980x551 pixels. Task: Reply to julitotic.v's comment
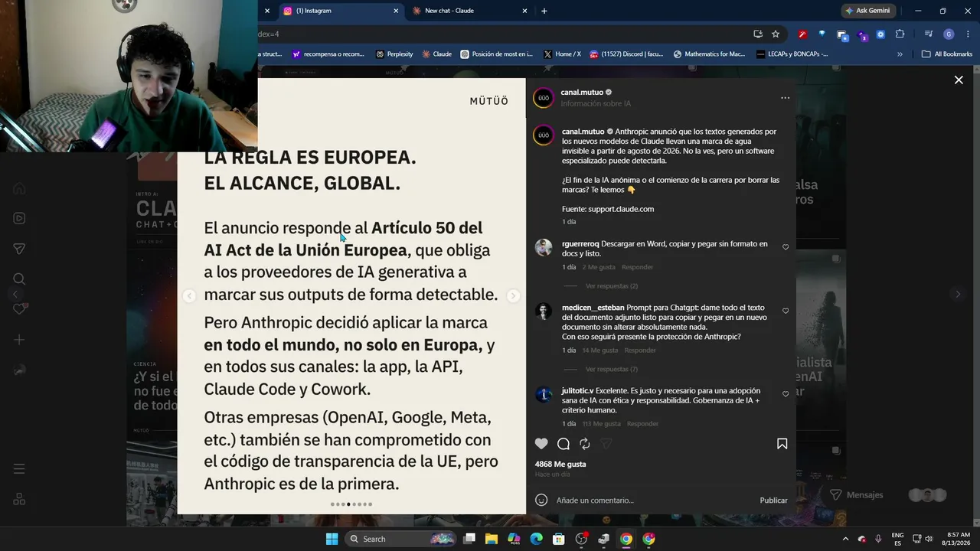[x=642, y=424]
